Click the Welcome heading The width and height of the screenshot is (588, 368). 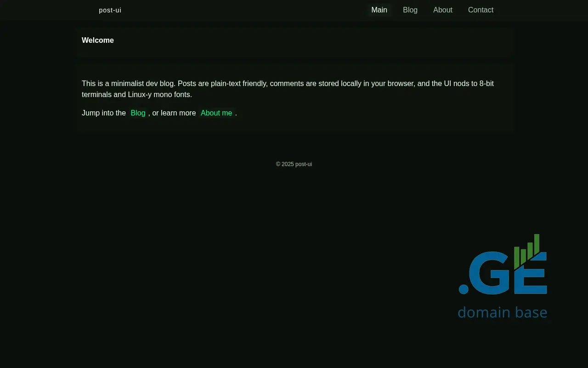click(x=98, y=40)
